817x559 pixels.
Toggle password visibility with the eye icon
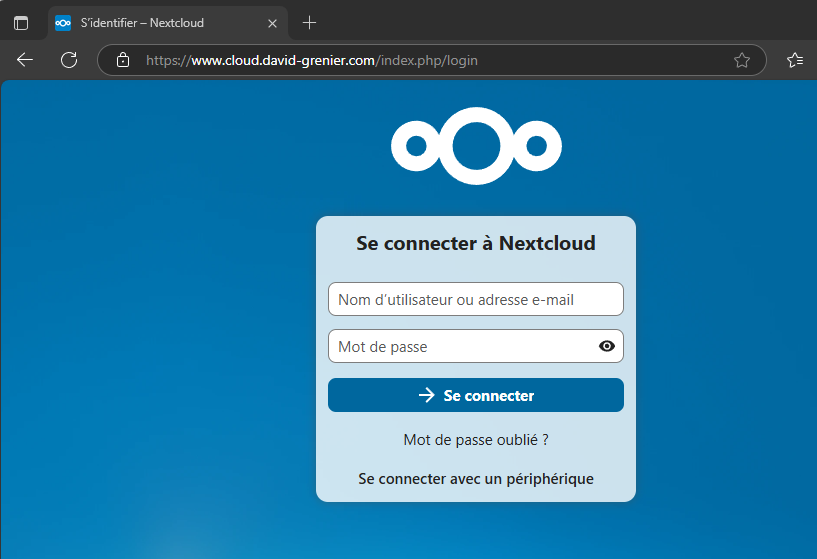click(606, 347)
